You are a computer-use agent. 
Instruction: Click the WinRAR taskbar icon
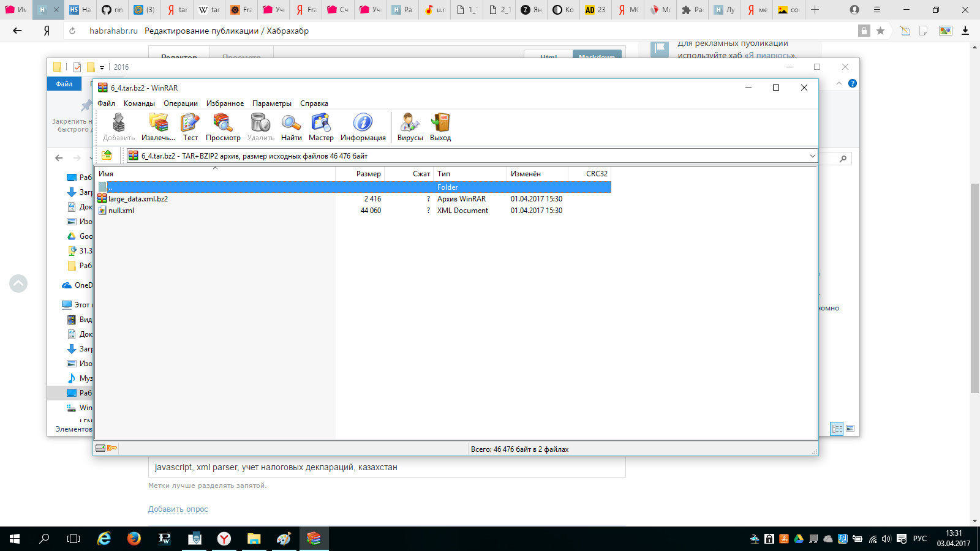coord(314,539)
